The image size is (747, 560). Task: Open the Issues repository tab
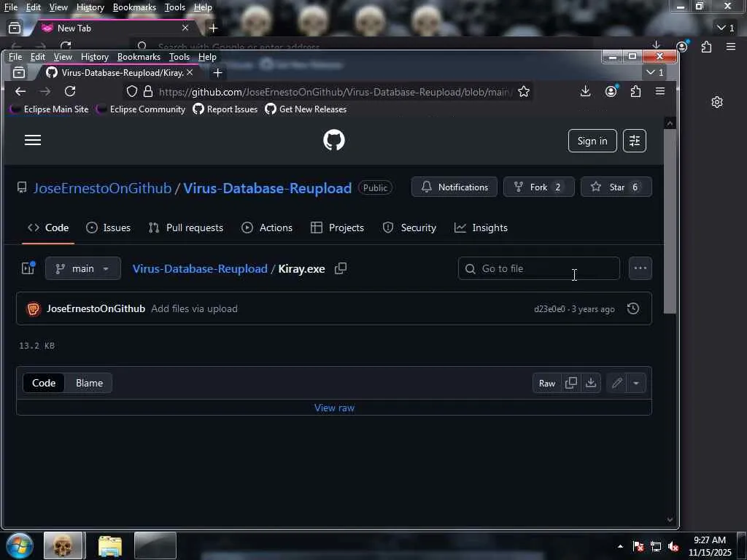(108, 227)
